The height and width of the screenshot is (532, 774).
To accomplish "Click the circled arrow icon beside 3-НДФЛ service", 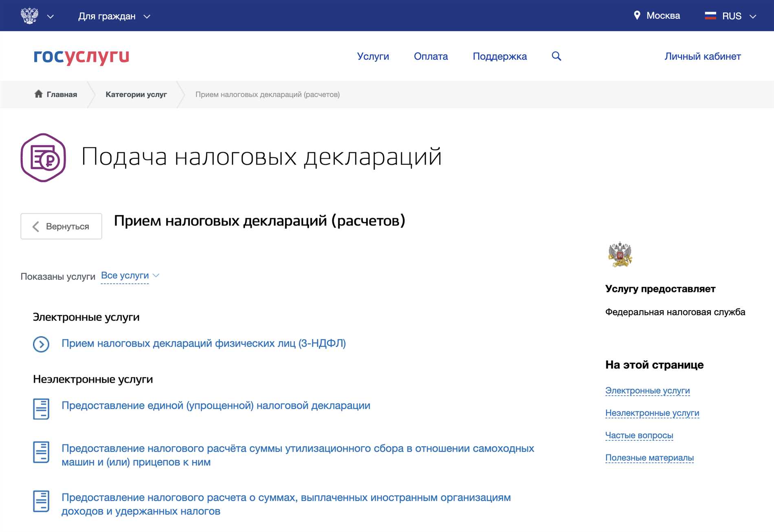I will coord(41,344).
